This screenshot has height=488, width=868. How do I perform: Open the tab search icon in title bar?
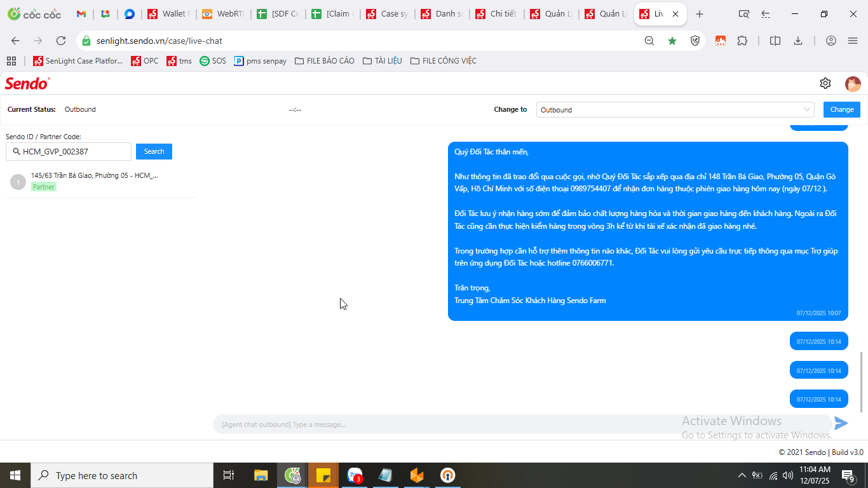click(744, 14)
